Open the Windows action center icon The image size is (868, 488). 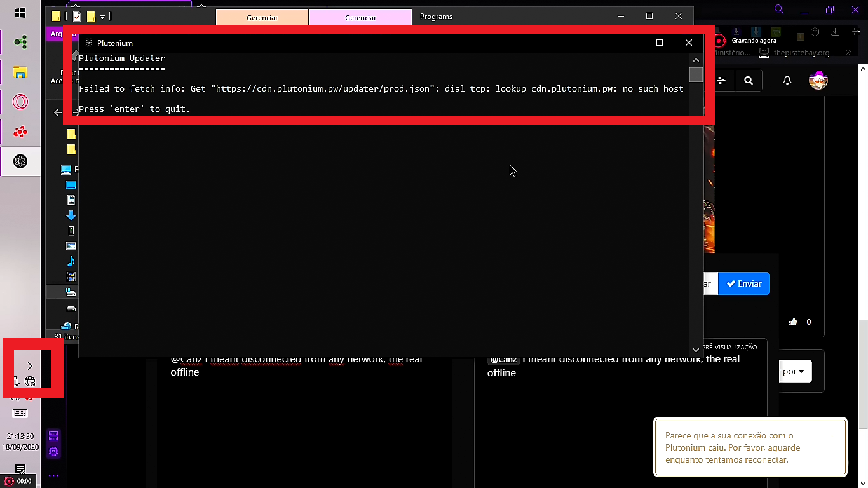click(20, 470)
